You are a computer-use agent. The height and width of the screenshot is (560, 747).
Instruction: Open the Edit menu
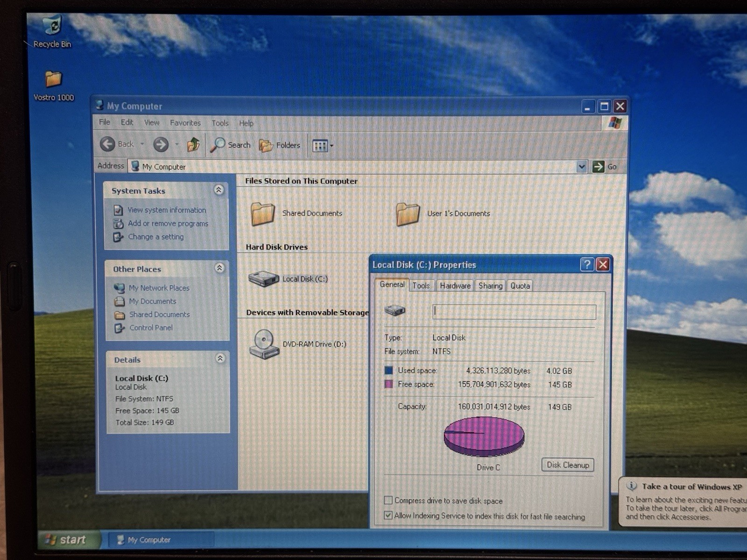(x=127, y=122)
